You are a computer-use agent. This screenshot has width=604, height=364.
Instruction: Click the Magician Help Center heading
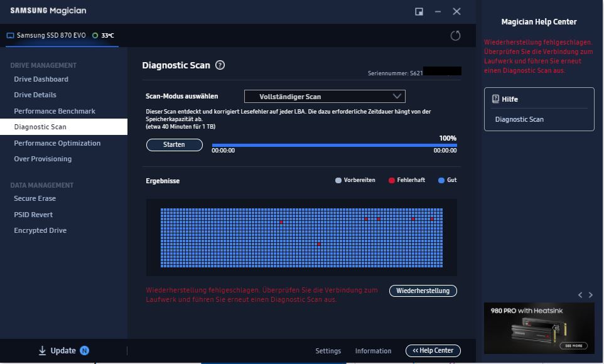pos(539,22)
